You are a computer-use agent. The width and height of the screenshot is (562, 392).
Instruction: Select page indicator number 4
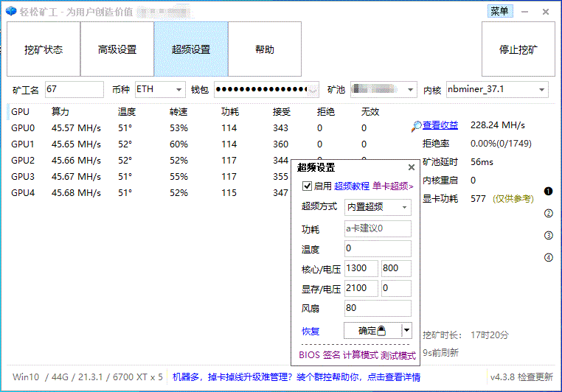pyautogui.click(x=548, y=257)
